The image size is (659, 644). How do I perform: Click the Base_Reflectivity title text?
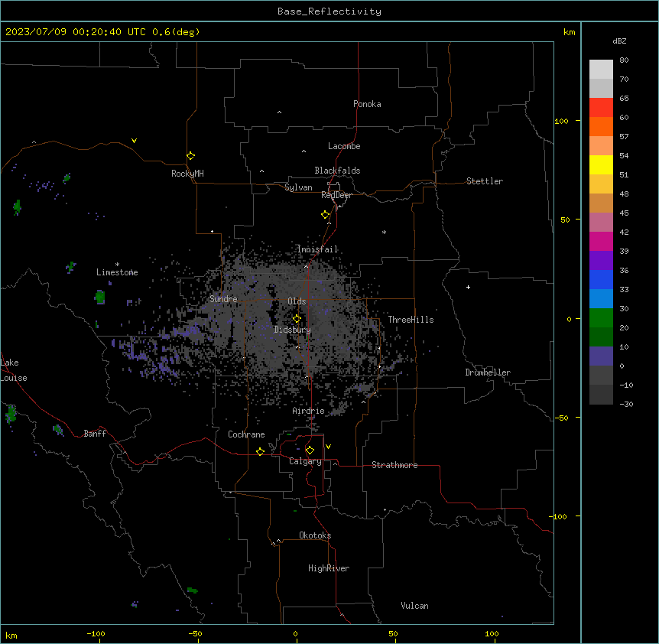(x=329, y=11)
